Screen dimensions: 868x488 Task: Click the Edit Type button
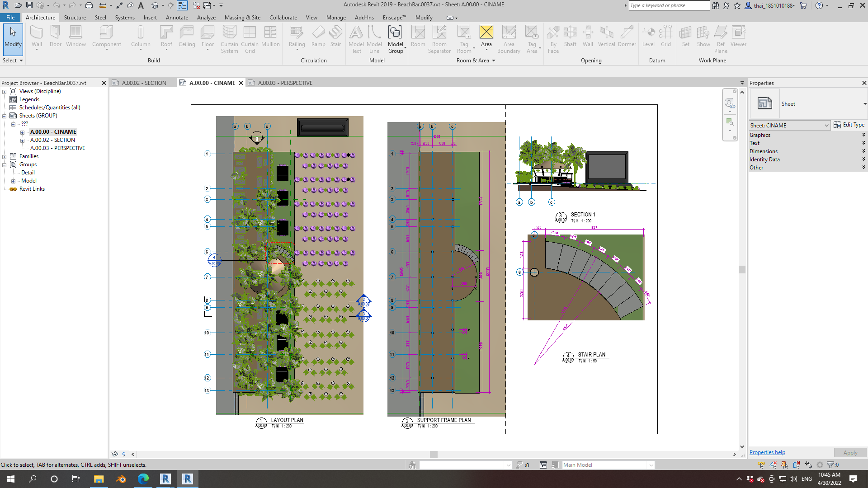coord(849,125)
